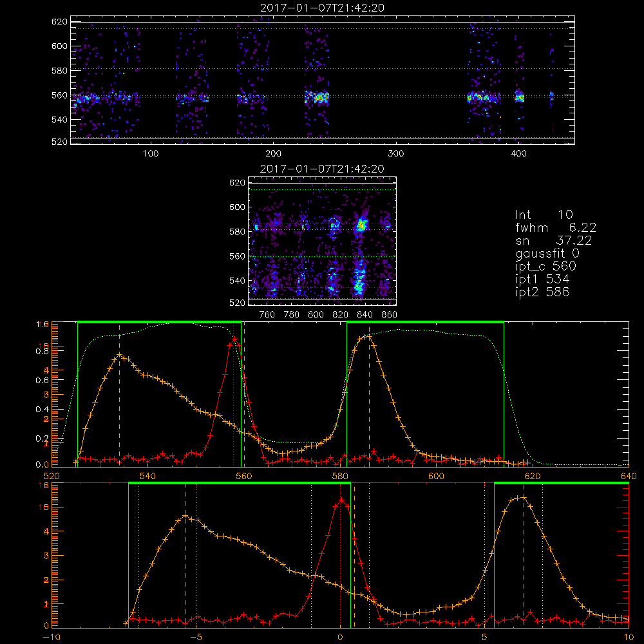
Task: Click the timestamp title above the wide spectrogram
Action: point(322,8)
